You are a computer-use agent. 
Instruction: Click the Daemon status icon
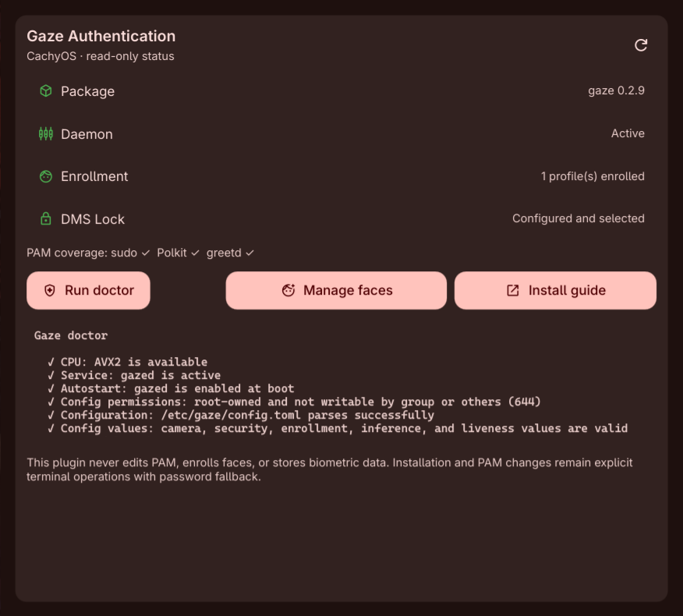tap(46, 133)
